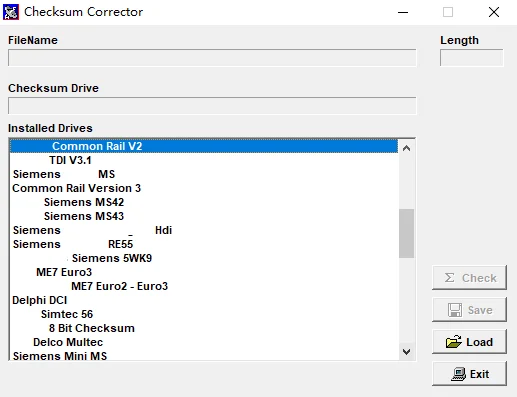517x397 pixels.
Task: Click the Installed Drives scrollbar thumb
Action: (x=406, y=233)
